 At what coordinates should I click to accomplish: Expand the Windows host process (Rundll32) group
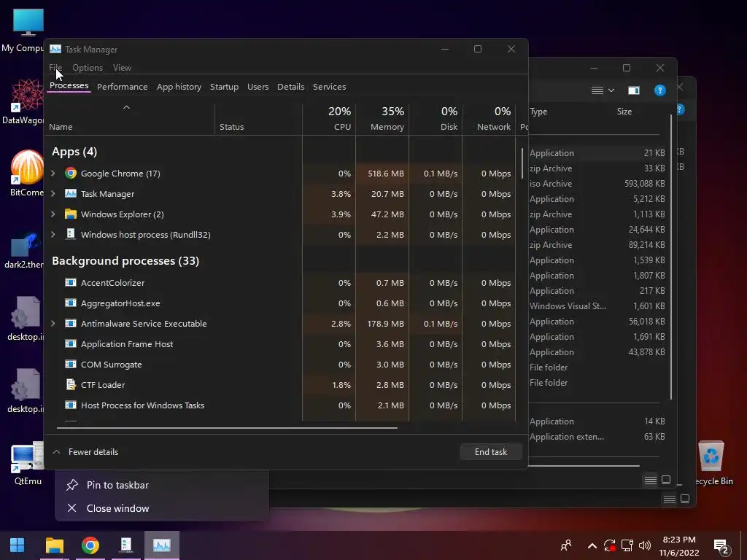point(53,234)
